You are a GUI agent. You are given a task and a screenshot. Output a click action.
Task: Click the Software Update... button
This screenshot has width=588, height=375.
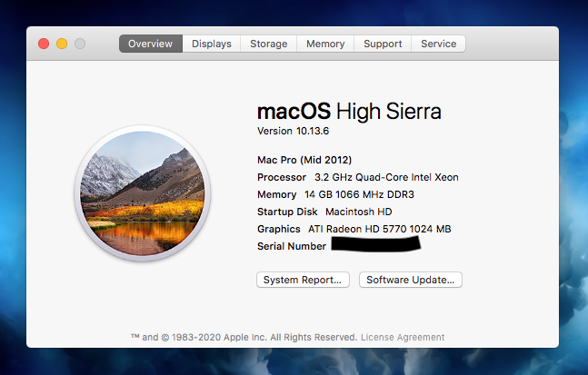[411, 280]
